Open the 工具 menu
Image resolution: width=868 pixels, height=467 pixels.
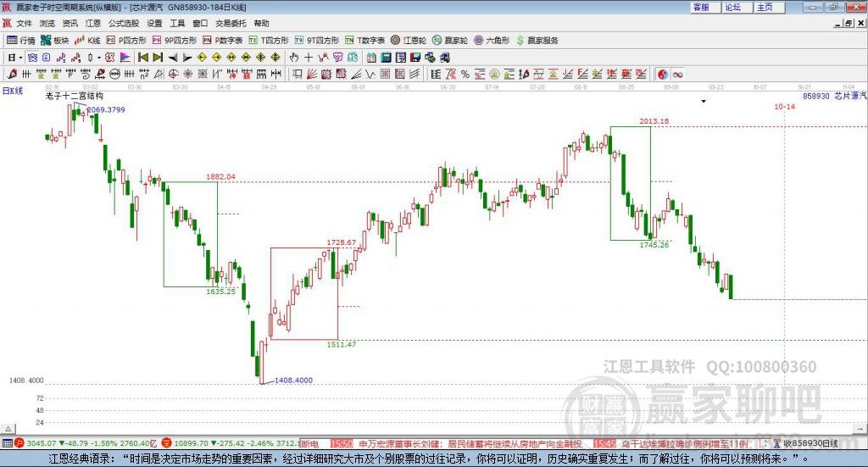point(177,23)
